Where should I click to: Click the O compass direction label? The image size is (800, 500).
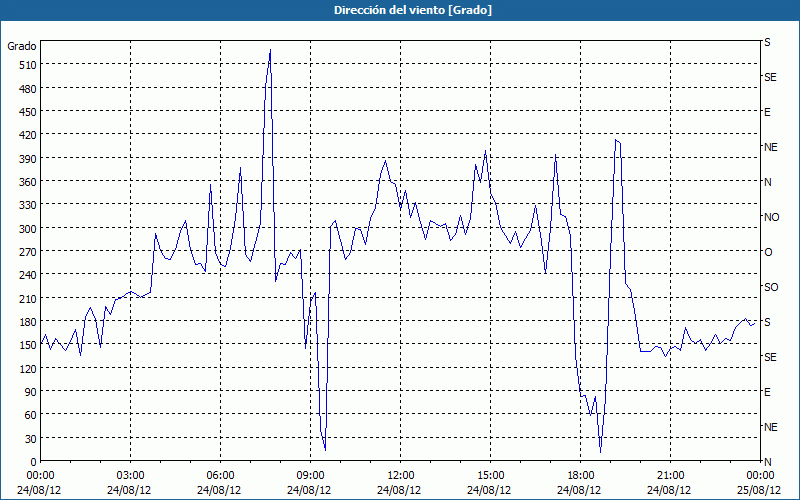[768, 252]
